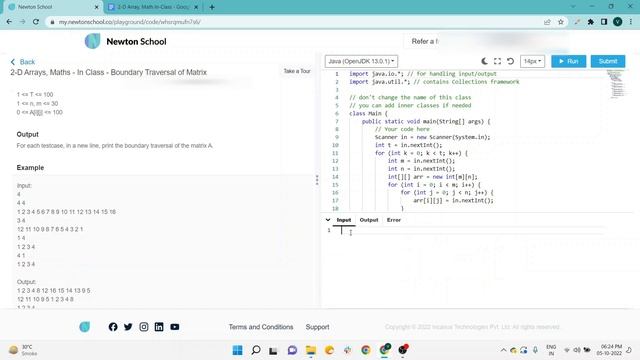
Task: Click the 'class Main {' code line
Action: pos(368,113)
